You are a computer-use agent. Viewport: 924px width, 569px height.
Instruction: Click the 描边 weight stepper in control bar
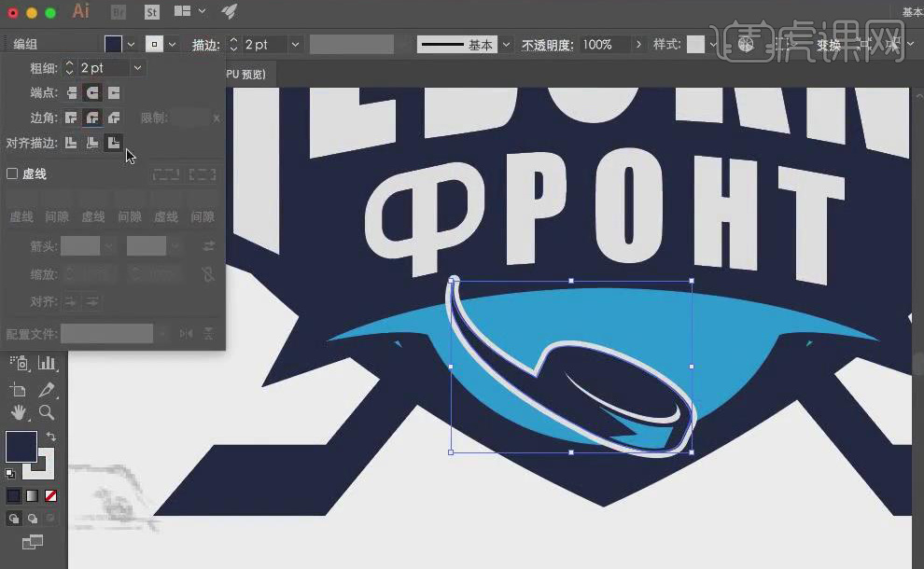coord(233,44)
